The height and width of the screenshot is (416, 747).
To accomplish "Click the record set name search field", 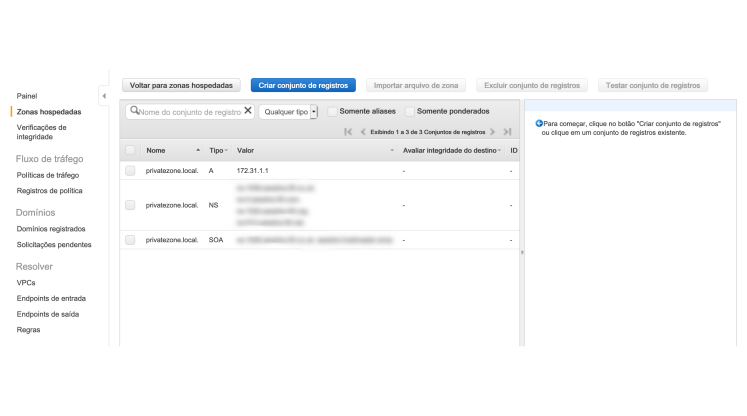I will click(188, 112).
